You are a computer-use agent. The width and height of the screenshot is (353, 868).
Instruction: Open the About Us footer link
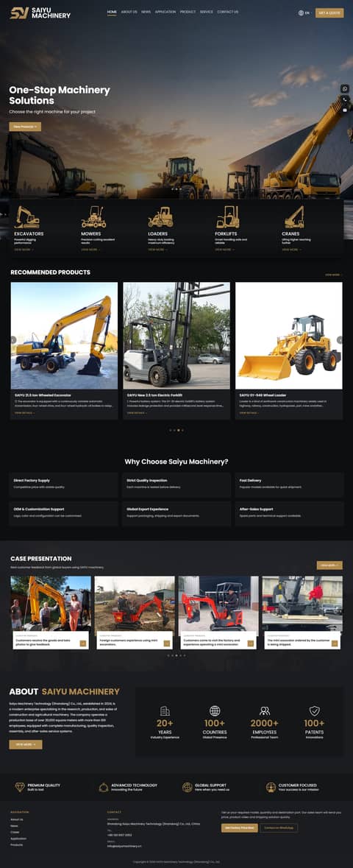[x=17, y=819]
